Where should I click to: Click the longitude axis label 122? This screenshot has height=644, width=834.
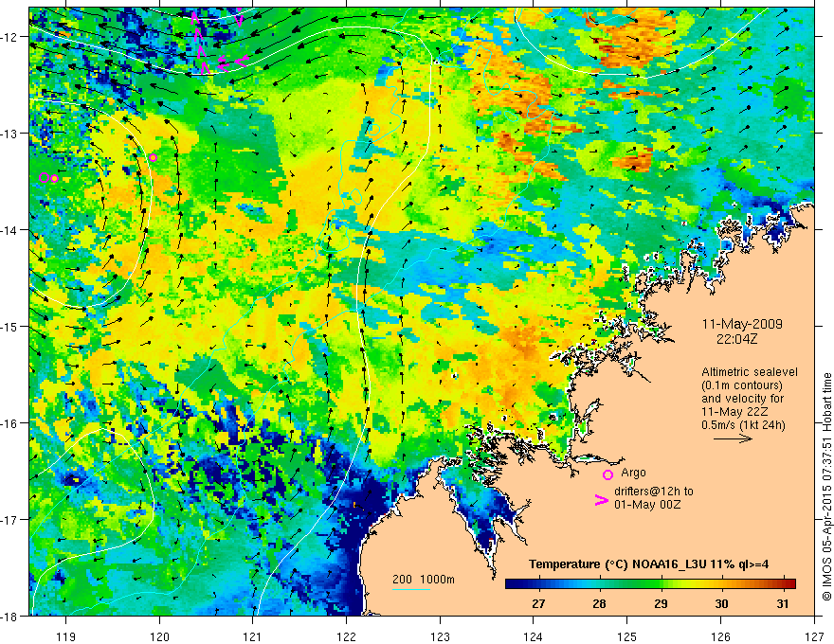point(346,636)
